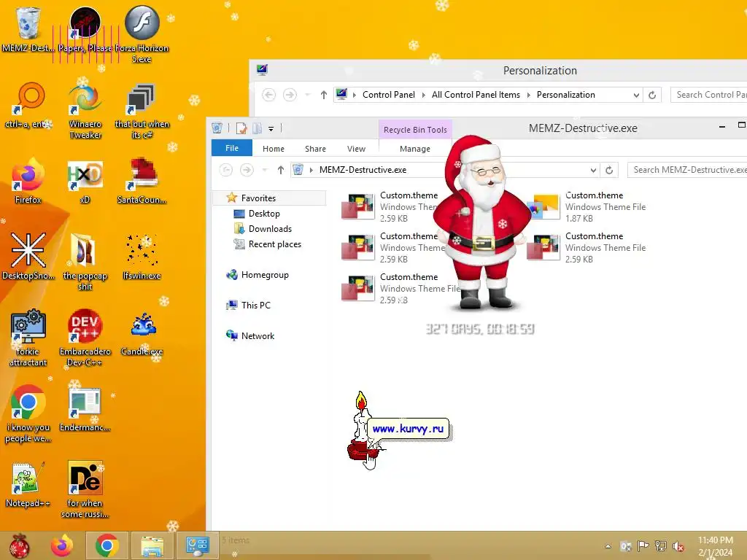Select Downloads under Favorites
The width and height of the screenshot is (747, 560).
270,229
